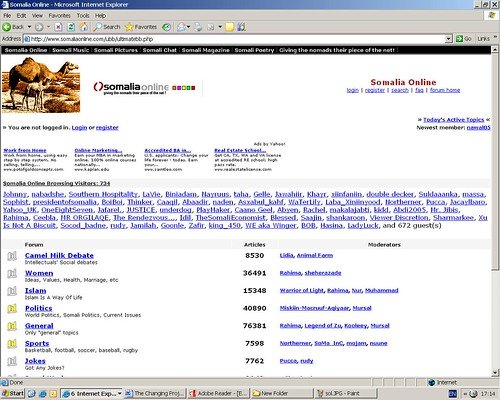Click the yellow folder icon beside Sports

pyautogui.click(x=12, y=343)
